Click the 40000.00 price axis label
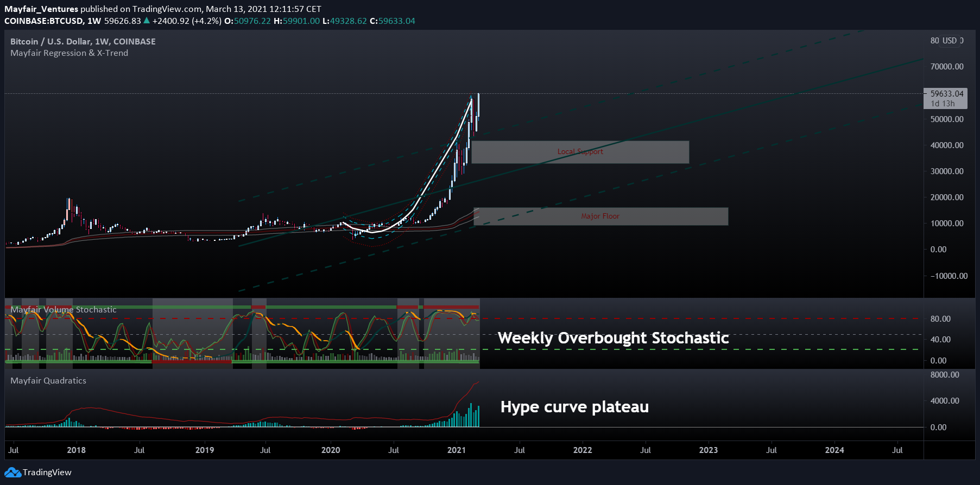The height and width of the screenshot is (485, 980). 947,145
